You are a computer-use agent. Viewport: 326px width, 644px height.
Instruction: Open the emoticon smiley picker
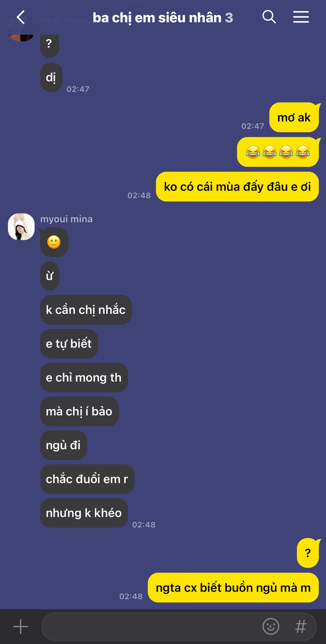click(x=271, y=626)
